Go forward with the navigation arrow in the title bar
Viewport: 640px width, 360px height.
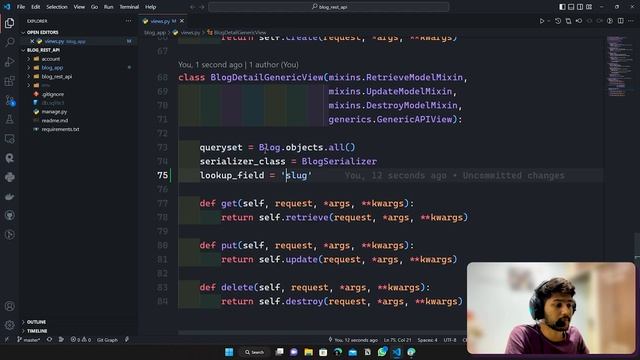(202, 7)
